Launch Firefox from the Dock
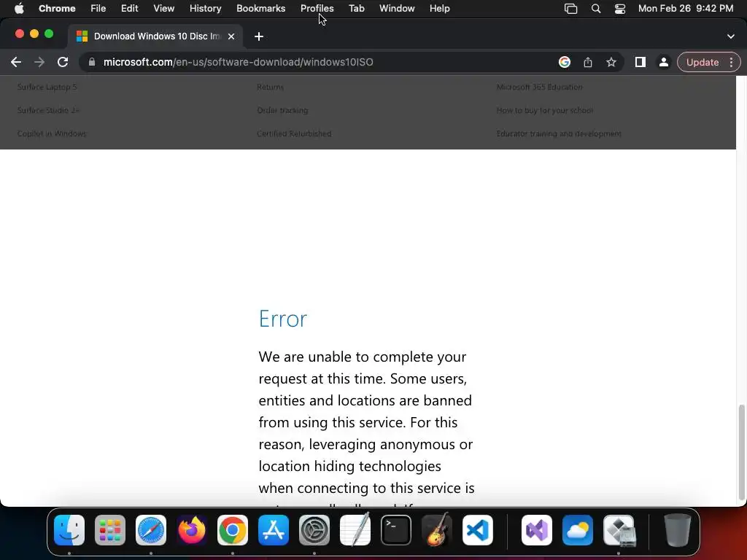747x560 pixels. (x=192, y=530)
